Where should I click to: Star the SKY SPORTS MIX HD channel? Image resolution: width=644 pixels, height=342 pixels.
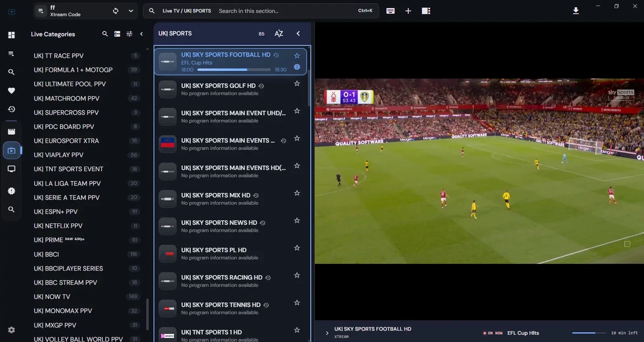click(x=297, y=193)
